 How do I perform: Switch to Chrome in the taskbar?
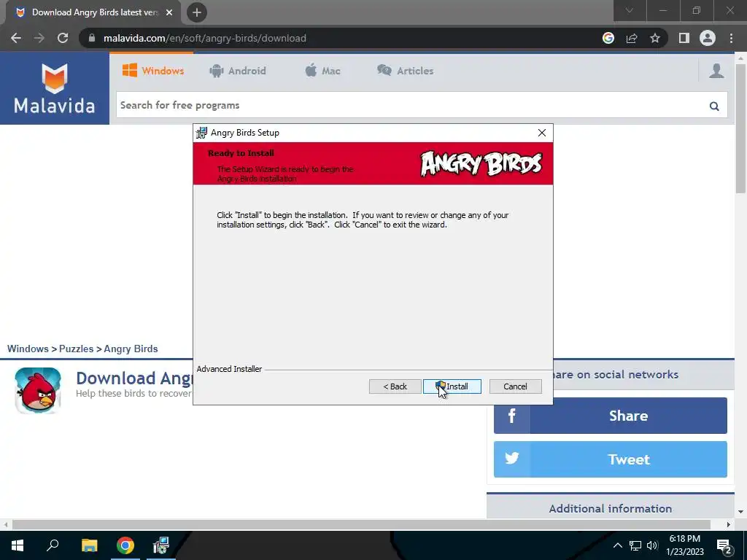(x=125, y=545)
